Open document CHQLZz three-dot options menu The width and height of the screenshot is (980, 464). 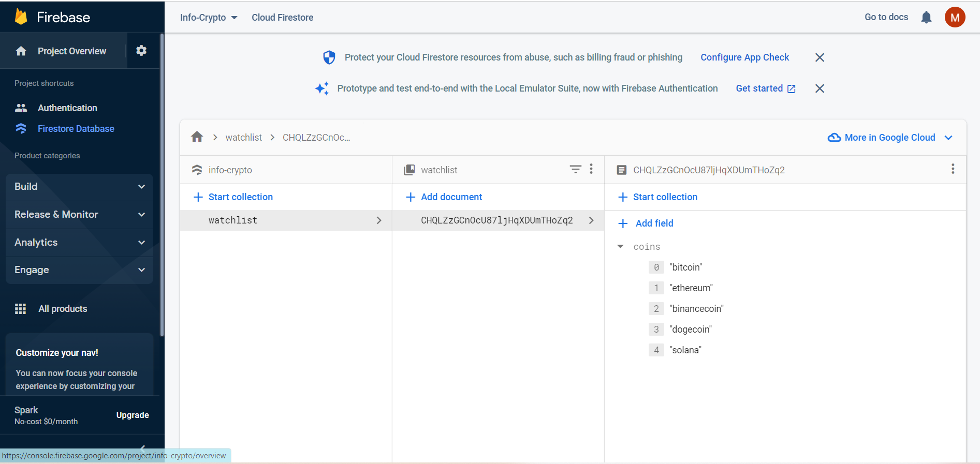953,169
